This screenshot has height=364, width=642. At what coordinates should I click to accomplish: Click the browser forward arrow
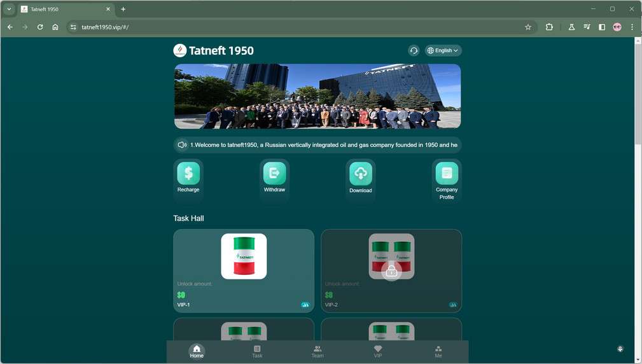(x=25, y=27)
